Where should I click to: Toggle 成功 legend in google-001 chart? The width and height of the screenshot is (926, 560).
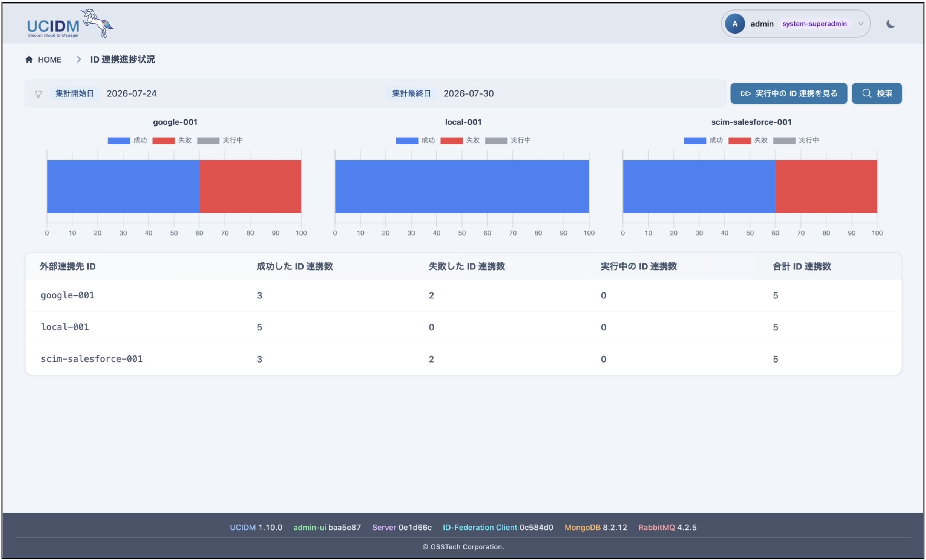click(127, 140)
